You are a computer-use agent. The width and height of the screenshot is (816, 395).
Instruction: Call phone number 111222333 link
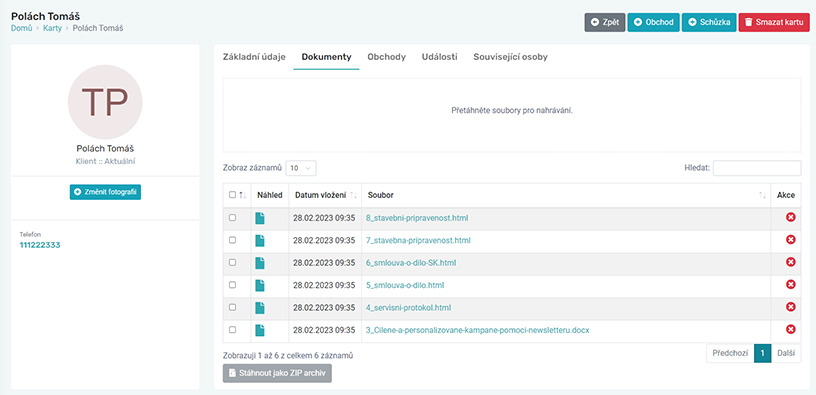coord(40,245)
